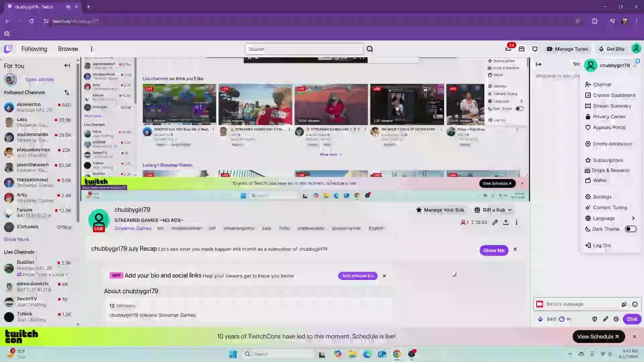The width and height of the screenshot is (644, 362).
Task: Bookmark this page with the star icon
Action: point(578,21)
